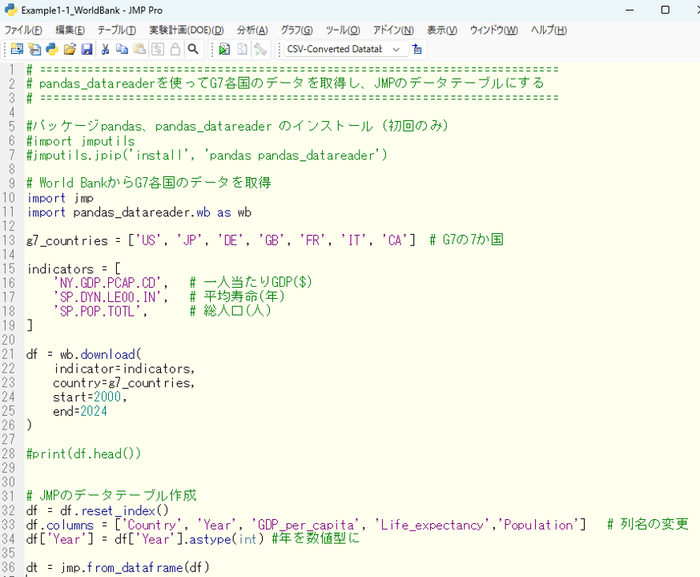Save the script with the floppy disk icon
Screen dimensions: 700x577
pyautogui.click(x=87, y=49)
